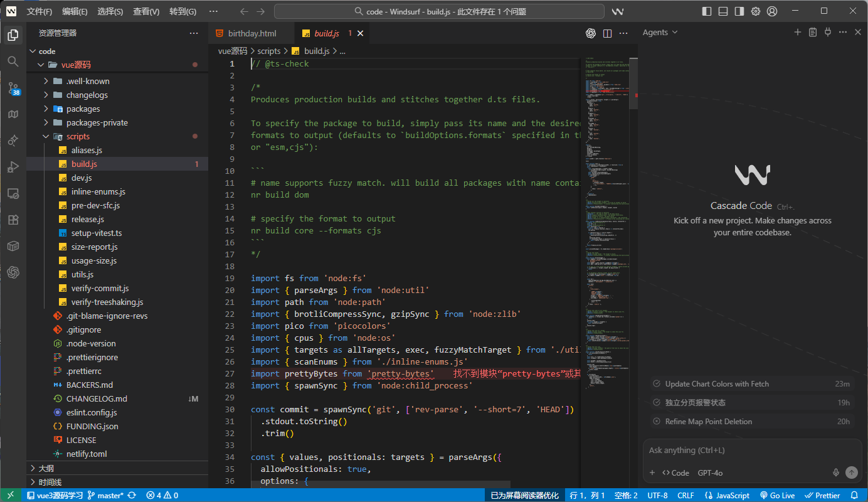Open Cascade plugins plug icon

click(x=828, y=32)
